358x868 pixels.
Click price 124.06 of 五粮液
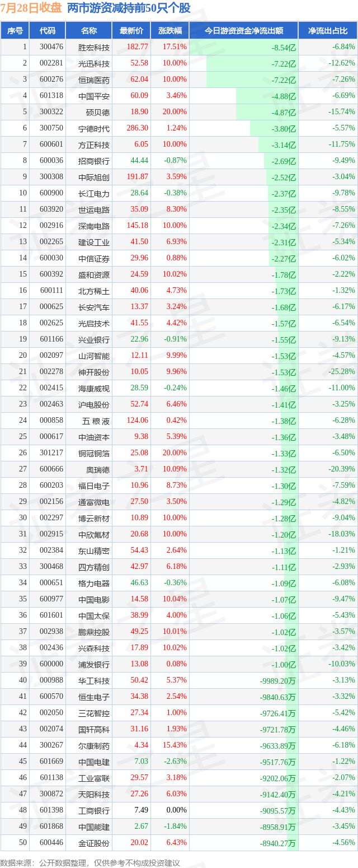point(138,421)
